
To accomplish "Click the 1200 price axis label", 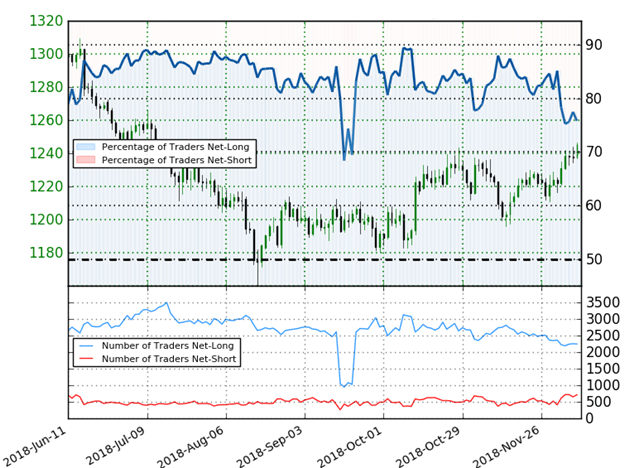I will (x=46, y=220).
